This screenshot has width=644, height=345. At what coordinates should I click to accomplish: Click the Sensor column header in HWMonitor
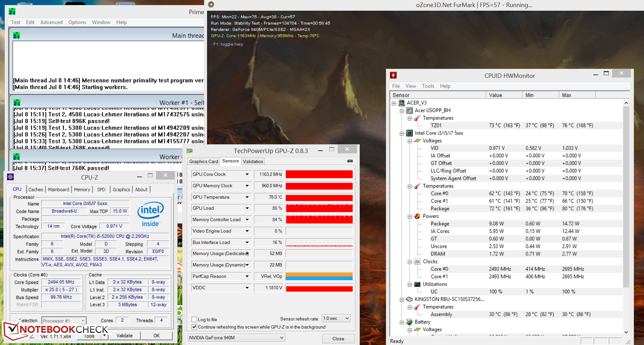pos(438,95)
